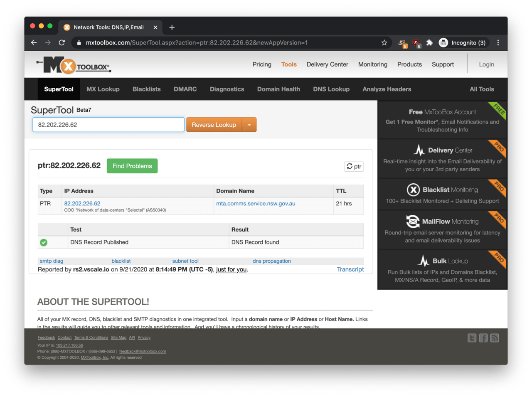Switch to the DMARC tab
This screenshot has width=532, height=397.
(x=185, y=89)
